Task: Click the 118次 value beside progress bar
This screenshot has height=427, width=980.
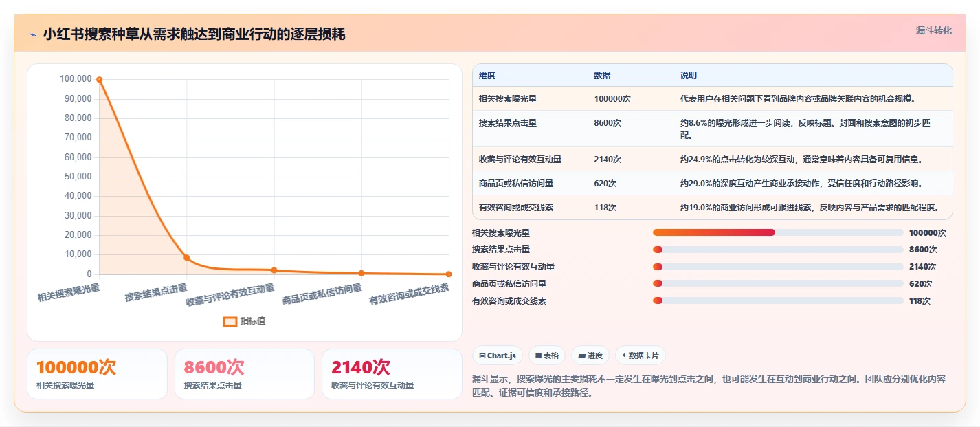Action: pos(920,300)
